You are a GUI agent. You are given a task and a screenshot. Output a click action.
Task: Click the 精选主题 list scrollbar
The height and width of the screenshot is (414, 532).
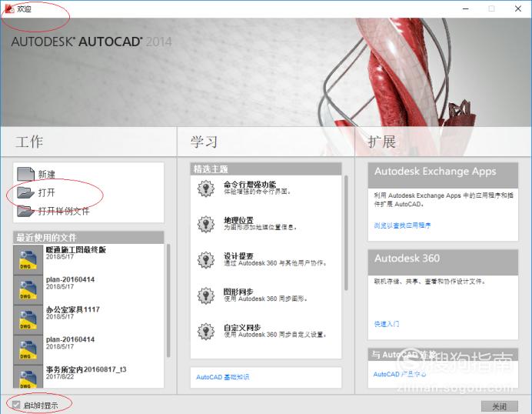pyautogui.click(x=346, y=233)
